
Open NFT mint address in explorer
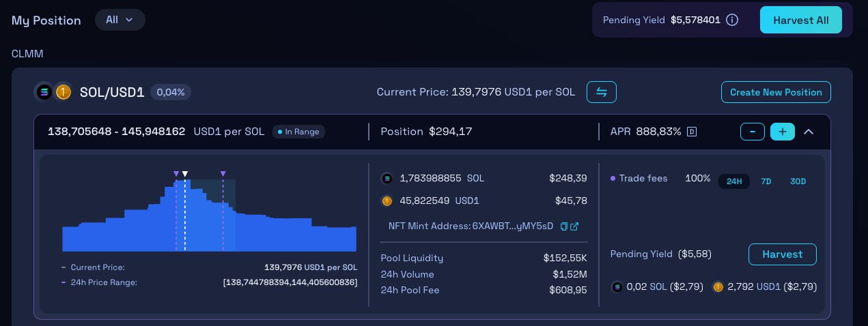(574, 226)
